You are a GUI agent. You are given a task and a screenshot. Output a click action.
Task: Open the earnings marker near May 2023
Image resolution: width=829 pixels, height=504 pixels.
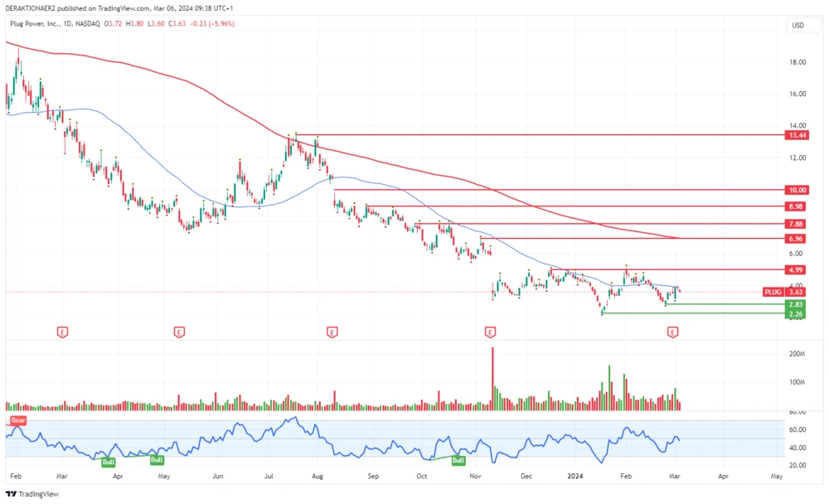(x=178, y=332)
